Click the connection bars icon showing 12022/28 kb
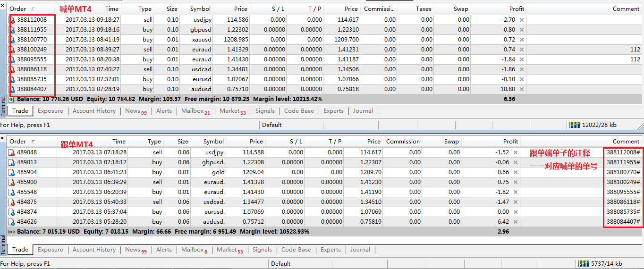Image resolution: width=644 pixels, height=269 pixels. (574, 125)
